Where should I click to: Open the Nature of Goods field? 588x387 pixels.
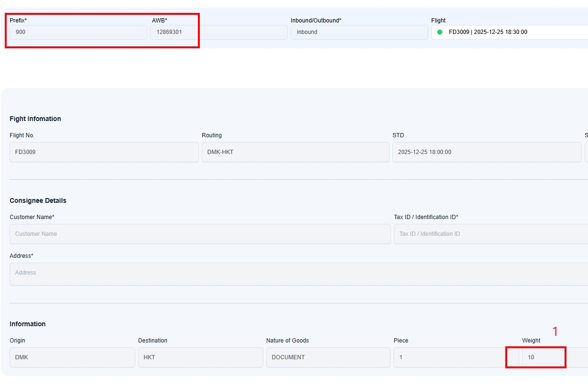(328, 357)
